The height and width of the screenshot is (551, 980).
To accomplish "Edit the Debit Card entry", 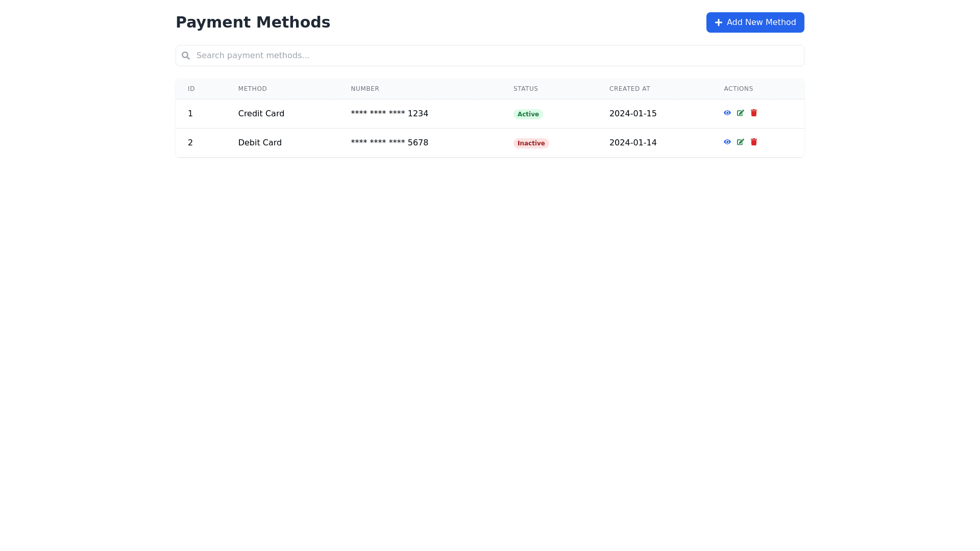I will (740, 142).
